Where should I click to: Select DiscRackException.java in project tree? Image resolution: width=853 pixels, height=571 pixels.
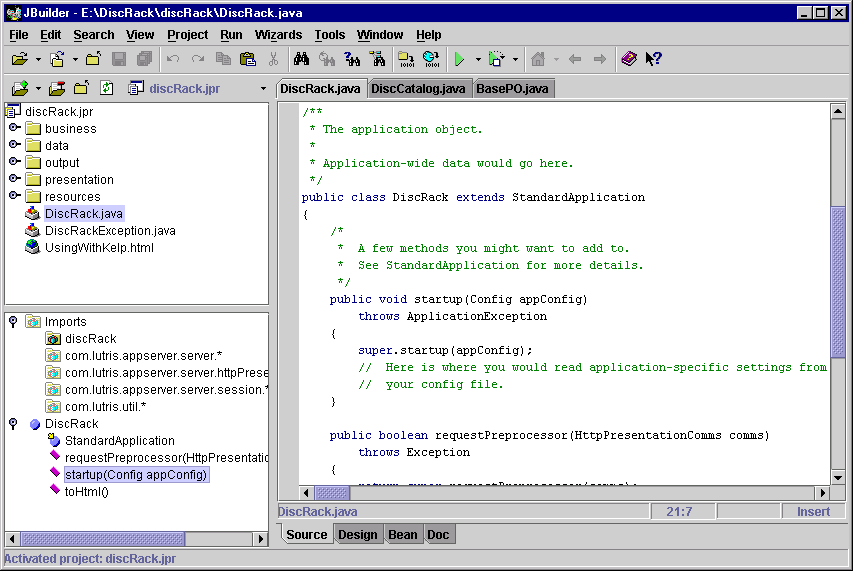[110, 231]
